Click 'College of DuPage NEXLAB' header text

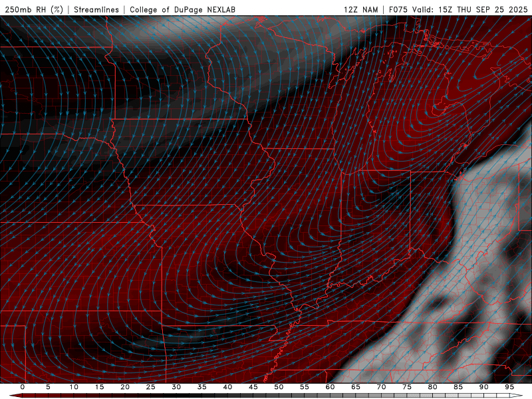coord(182,9)
